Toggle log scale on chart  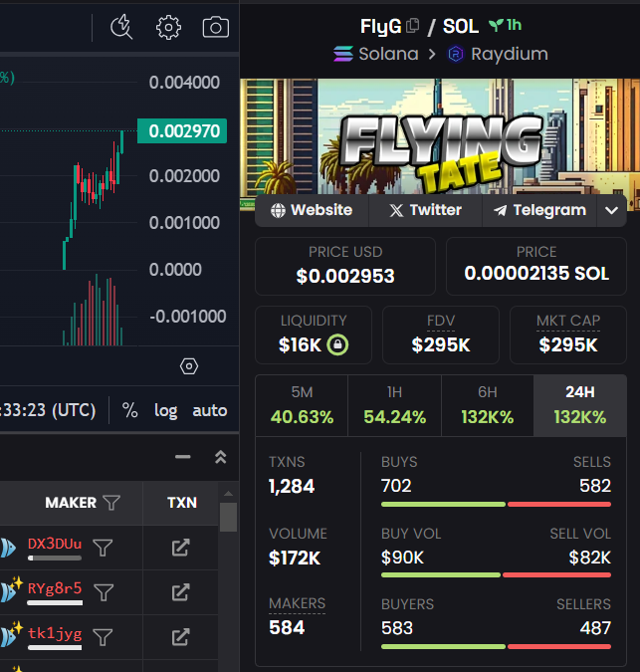[166, 410]
